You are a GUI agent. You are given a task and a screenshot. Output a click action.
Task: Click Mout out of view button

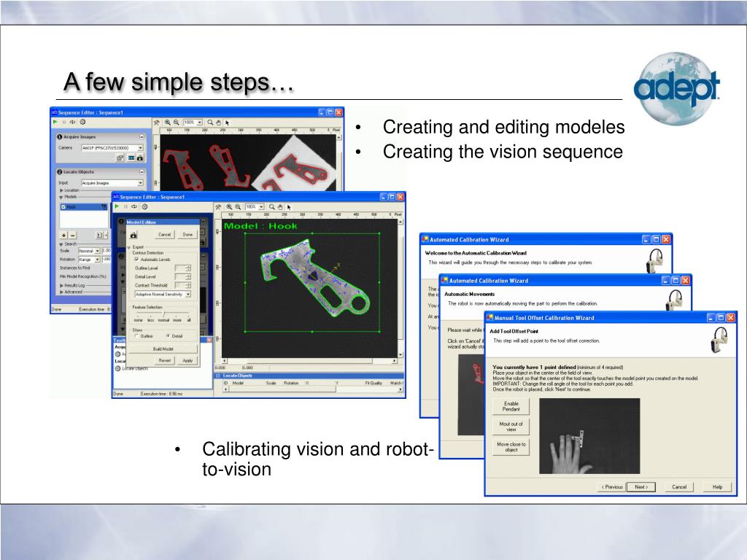pyautogui.click(x=511, y=426)
